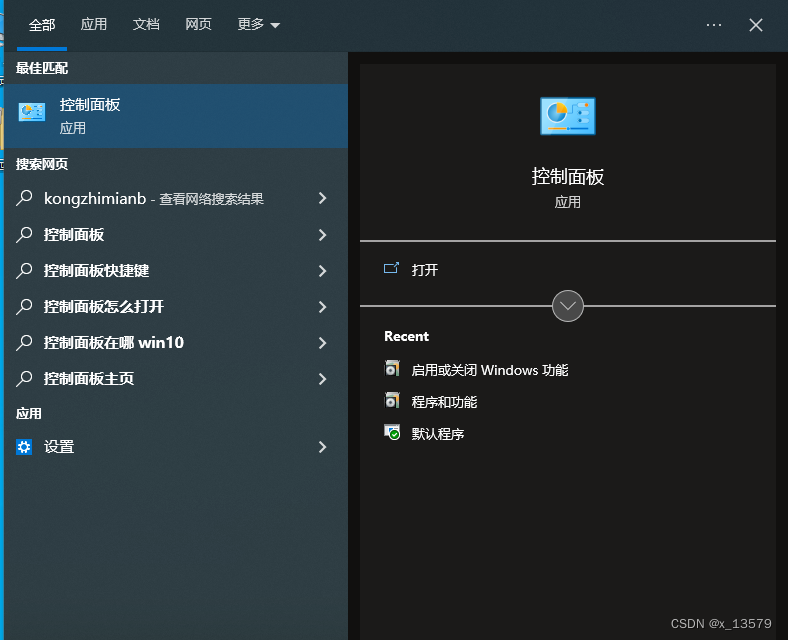Expand arrow for 控制面板怎么打开
Screen dimensions: 788x640
click(323, 307)
